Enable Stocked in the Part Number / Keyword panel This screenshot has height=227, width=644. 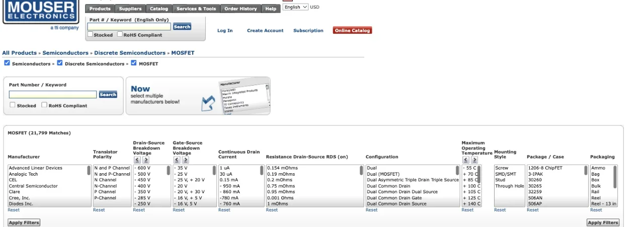[x=13, y=105]
